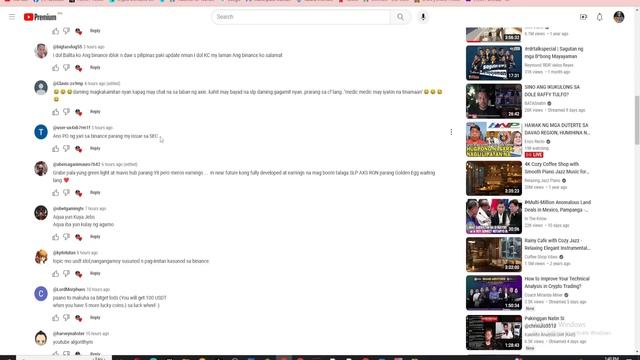
Task: Open thumbnail of 'Pakinggan Natin Si' stream
Action: (494, 332)
